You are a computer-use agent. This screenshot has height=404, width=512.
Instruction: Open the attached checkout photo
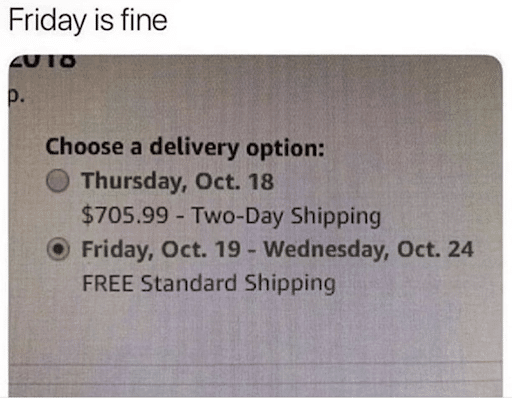tap(255, 226)
